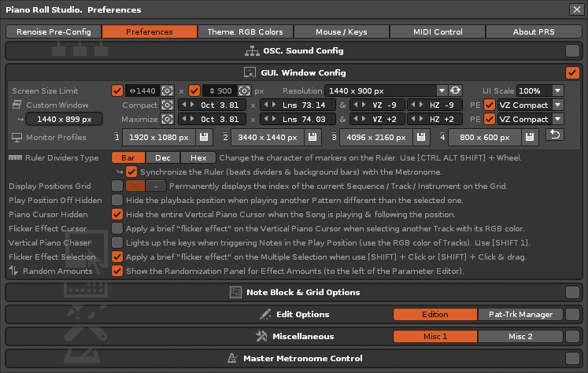Viewport: 588px width, 373px height.
Task: Click GUI Window Config section icon
Action: pyautogui.click(x=250, y=72)
